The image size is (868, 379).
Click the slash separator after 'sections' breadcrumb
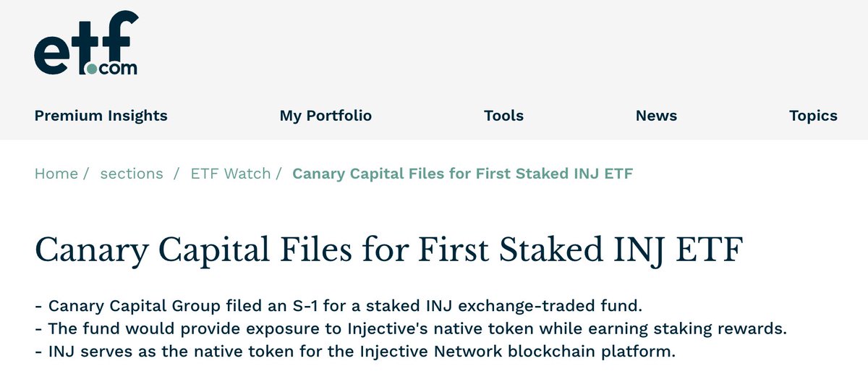tap(177, 174)
